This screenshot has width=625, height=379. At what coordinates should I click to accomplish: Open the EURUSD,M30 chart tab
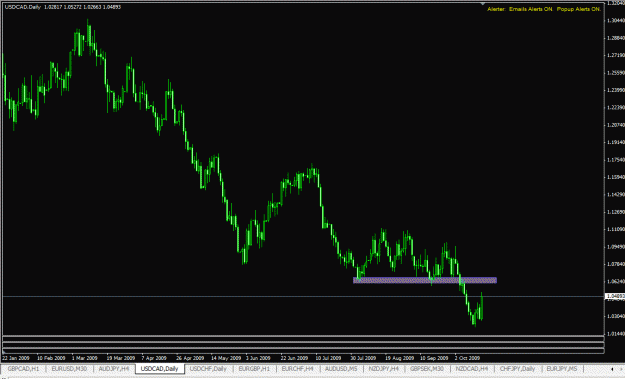(69, 369)
